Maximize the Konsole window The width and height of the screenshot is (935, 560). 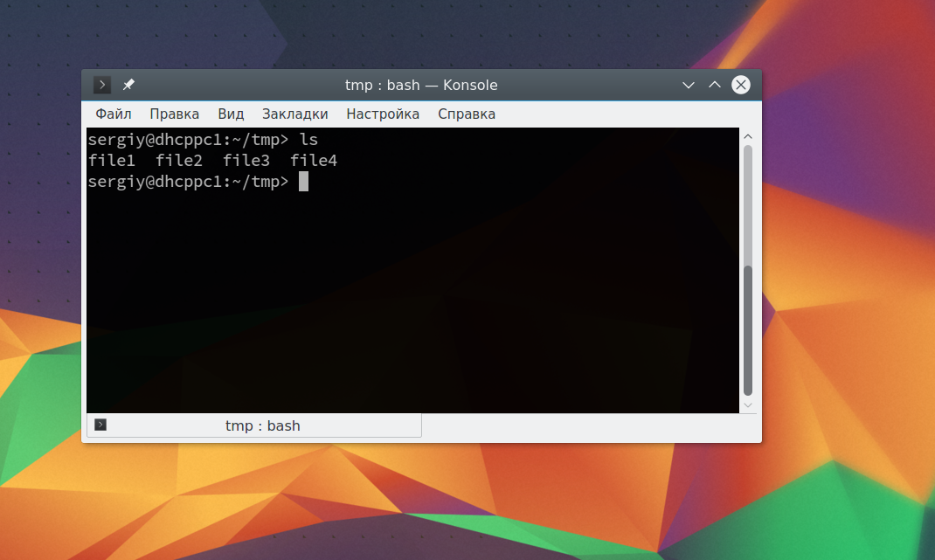point(715,85)
